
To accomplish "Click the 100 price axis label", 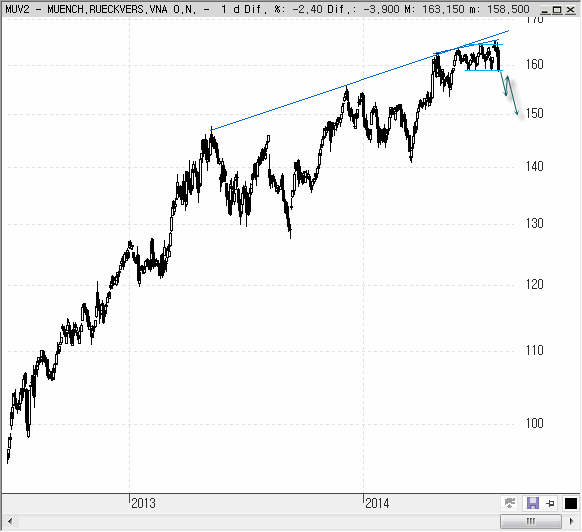I will pos(535,423).
